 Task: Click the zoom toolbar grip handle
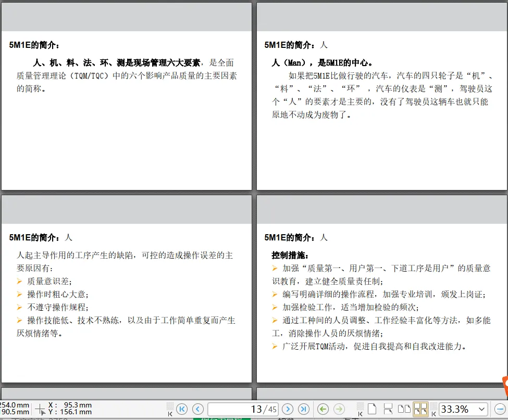coord(434,409)
